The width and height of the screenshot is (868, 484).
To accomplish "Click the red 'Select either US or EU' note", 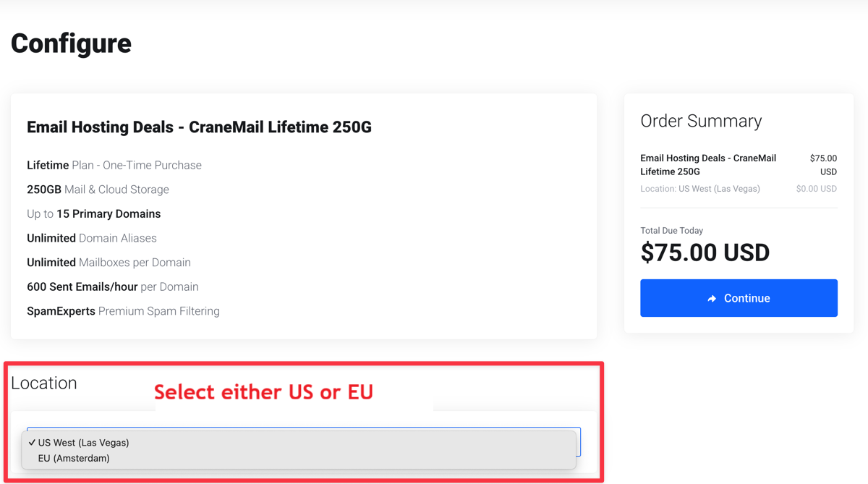I will tap(263, 392).
